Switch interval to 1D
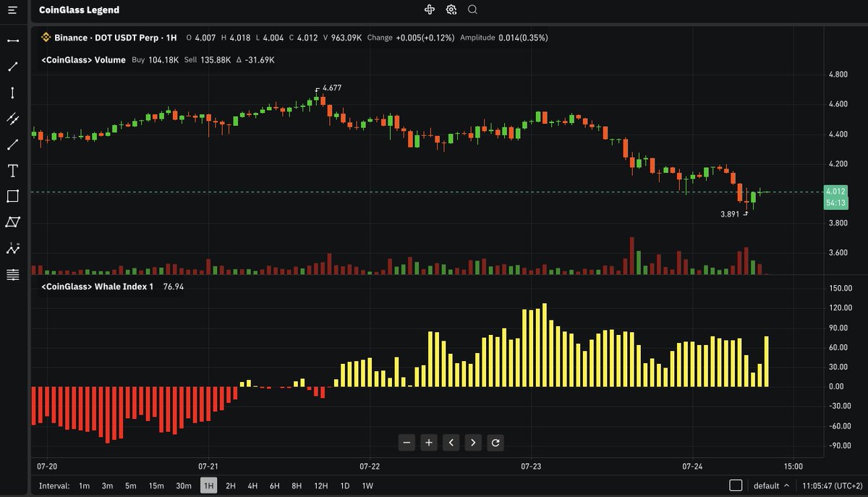The height and width of the screenshot is (497, 868). 345,486
